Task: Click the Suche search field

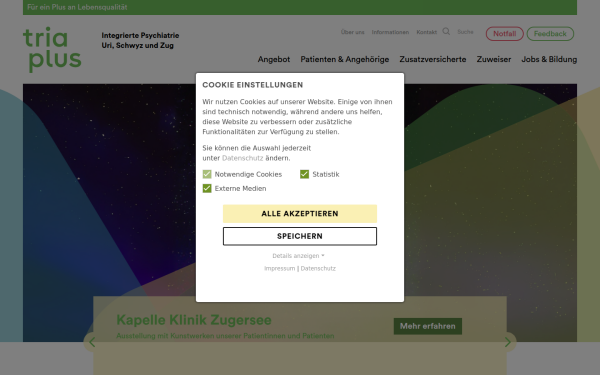Action: pyautogui.click(x=465, y=32)
